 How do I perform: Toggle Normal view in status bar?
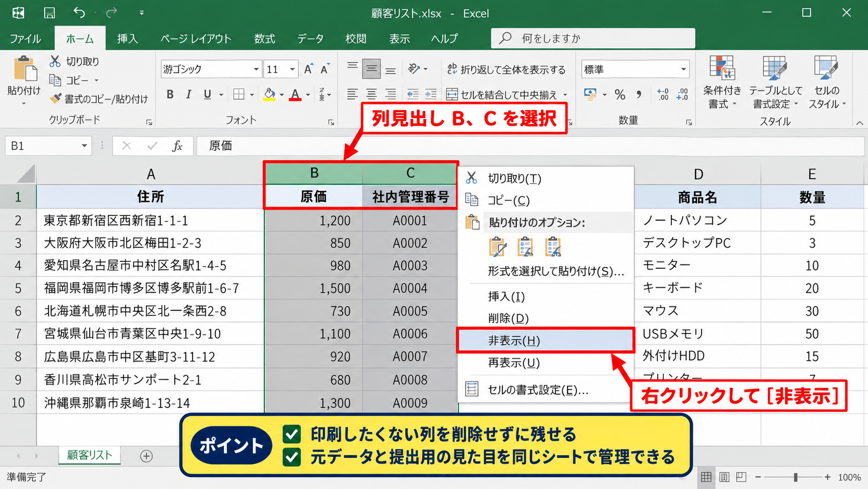click(x=707, y=477)
